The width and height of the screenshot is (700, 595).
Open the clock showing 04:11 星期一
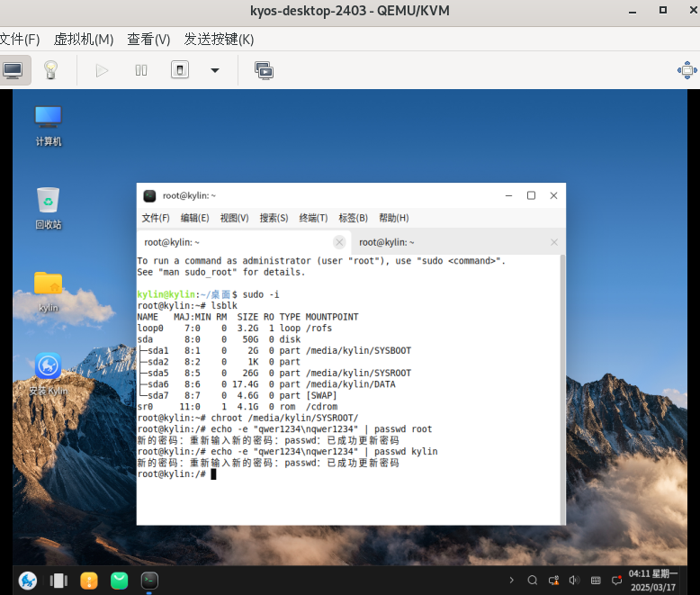pyautogui.click(x=653, y=581)
